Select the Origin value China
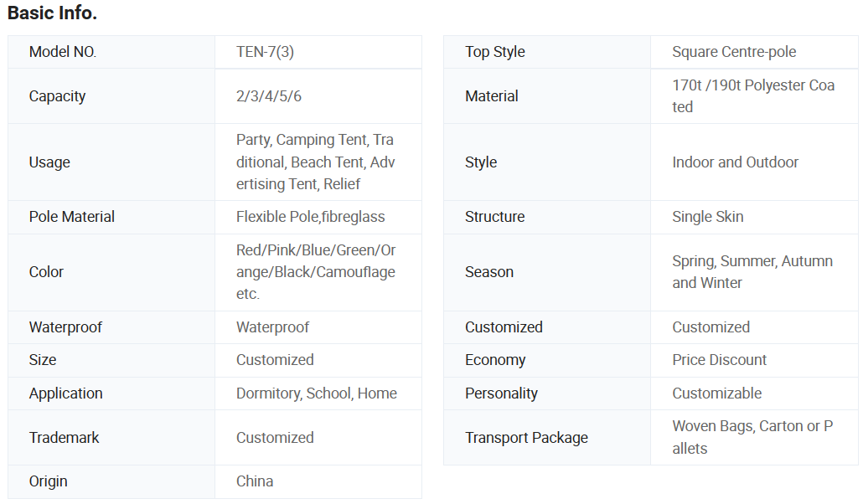The width and height of the screenshot is (863, 504). 255,481
